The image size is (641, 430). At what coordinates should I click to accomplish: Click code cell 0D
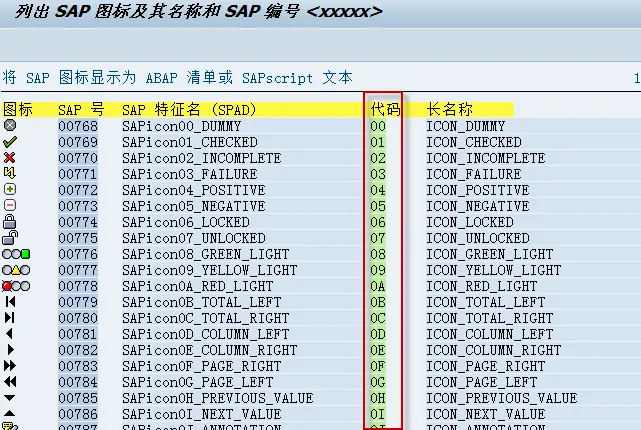pyautogui.click(x=378, y=334)
